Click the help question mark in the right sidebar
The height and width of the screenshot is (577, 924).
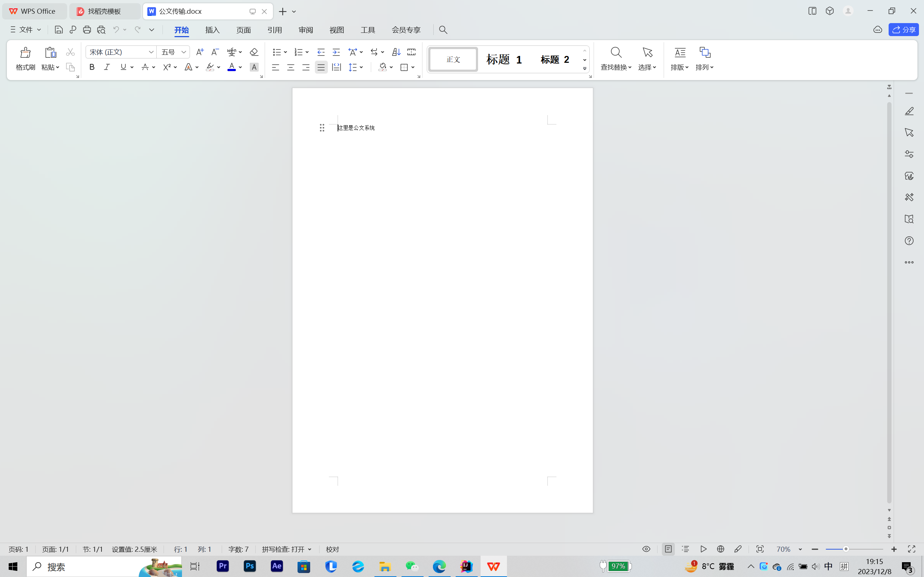[909, 241]
